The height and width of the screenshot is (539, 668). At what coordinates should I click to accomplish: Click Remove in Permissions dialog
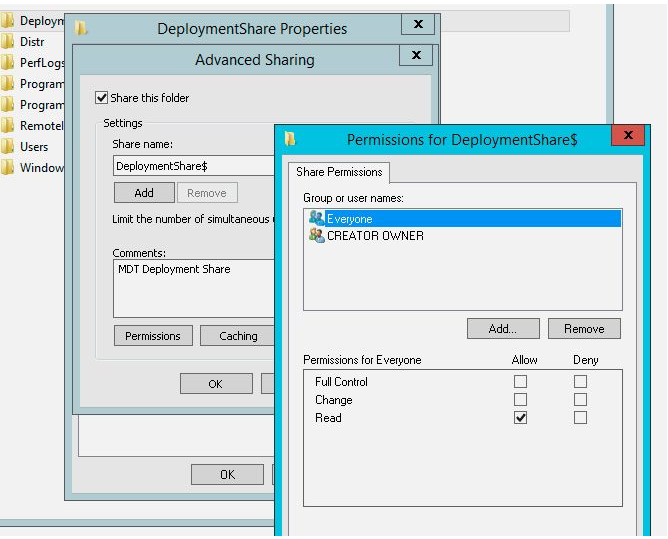[x=584, y=329]
